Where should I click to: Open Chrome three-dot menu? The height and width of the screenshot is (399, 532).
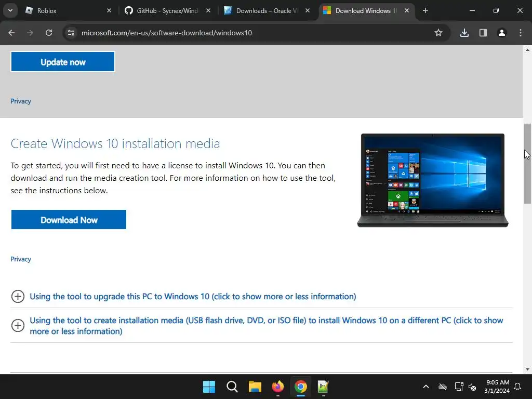tap(521, 33)
